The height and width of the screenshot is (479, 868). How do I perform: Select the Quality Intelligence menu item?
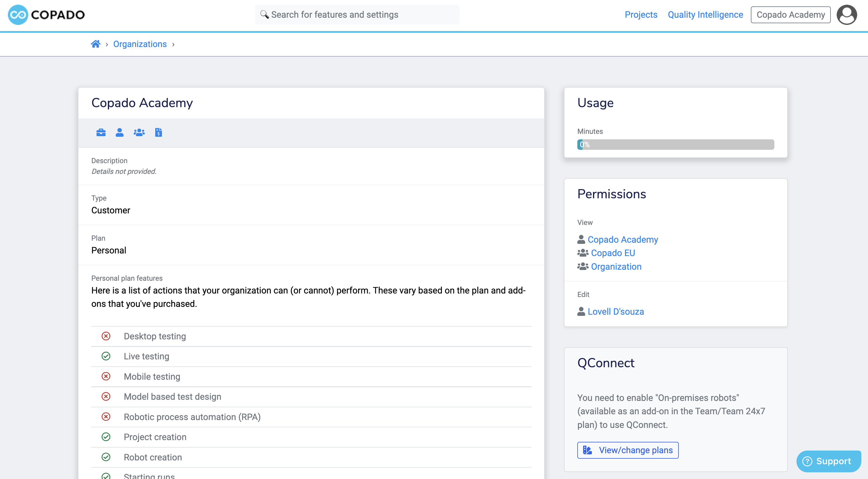705,15
